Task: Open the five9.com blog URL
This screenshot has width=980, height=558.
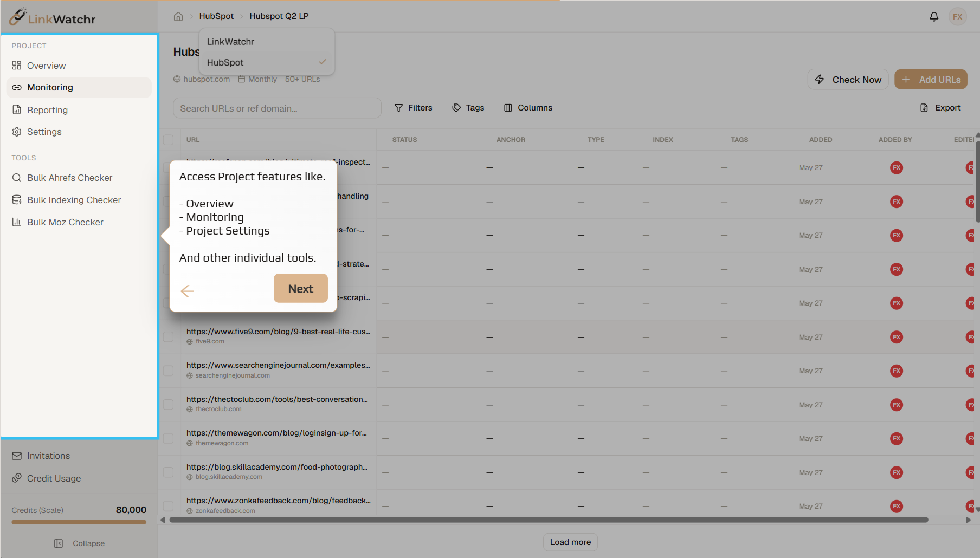Action: click(x=278, y=332)
